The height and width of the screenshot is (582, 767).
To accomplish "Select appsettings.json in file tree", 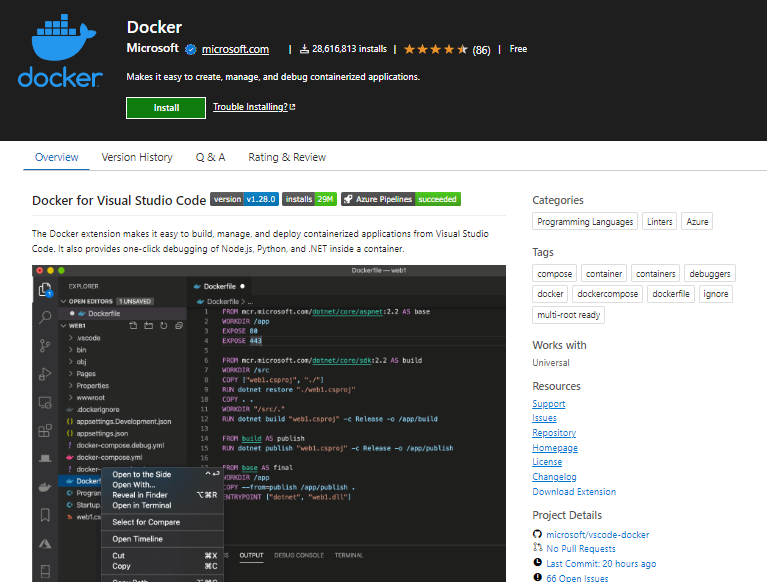I will pos(102,433).
